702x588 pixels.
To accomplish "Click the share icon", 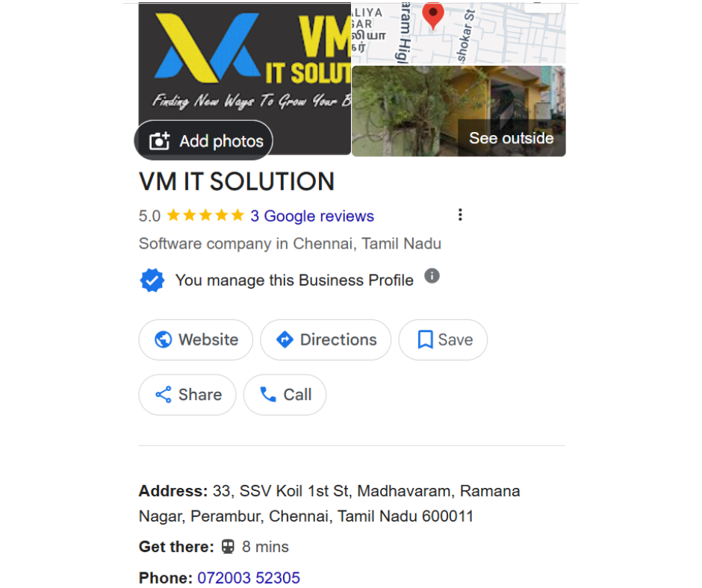I will (x=164, y=395).
